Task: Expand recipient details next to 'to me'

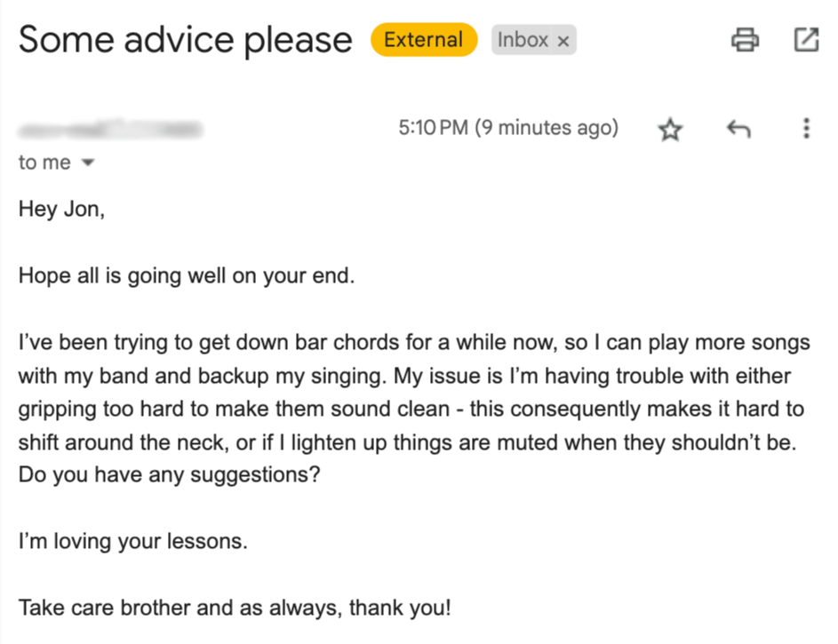Action: click(x=87, y=163)
